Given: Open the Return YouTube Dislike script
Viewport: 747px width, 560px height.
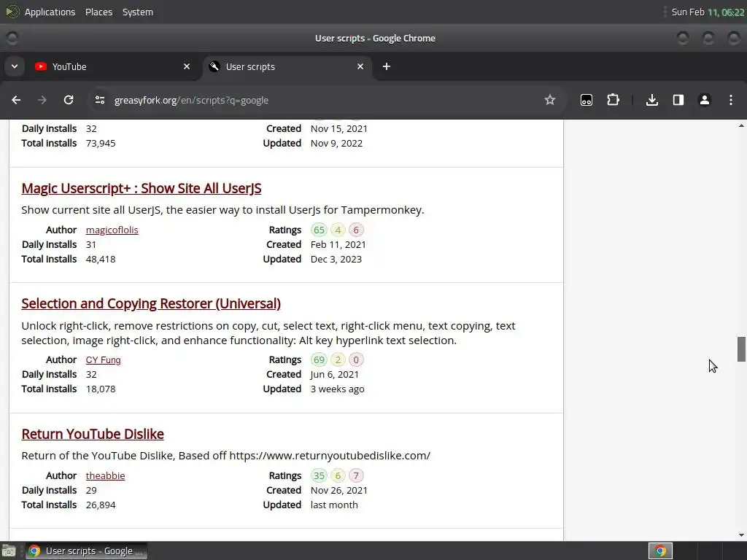Looking at the screenshot, I should [93, 434].
